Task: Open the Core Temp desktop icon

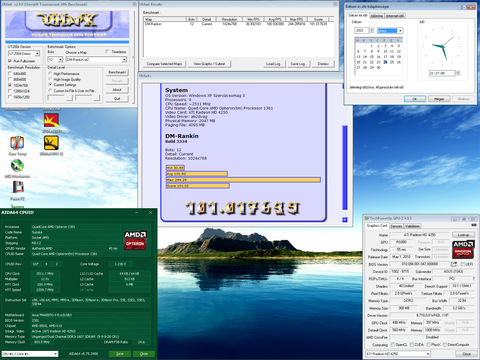Action: click(x=17, y=143)
